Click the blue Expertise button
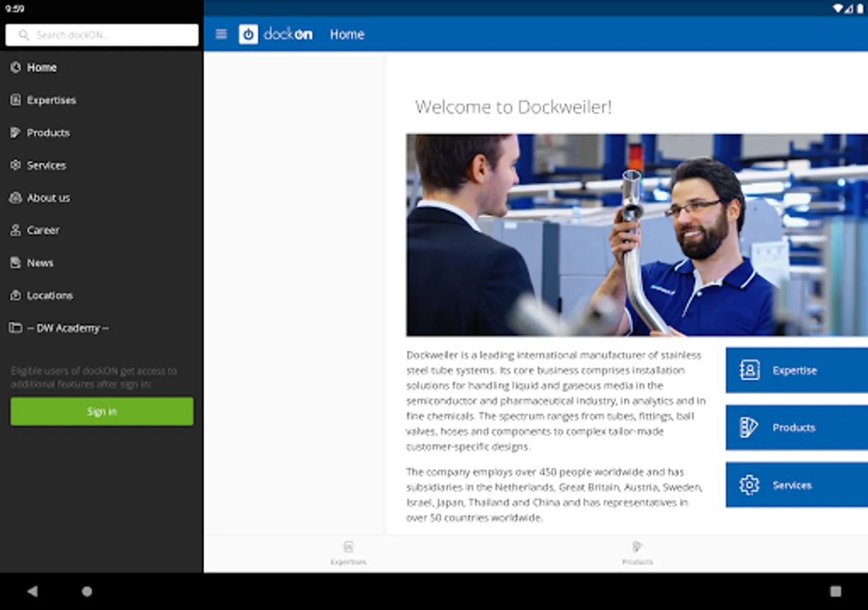Image resolution: width=868 pixels, height=610 pixels. coord(797,370)
